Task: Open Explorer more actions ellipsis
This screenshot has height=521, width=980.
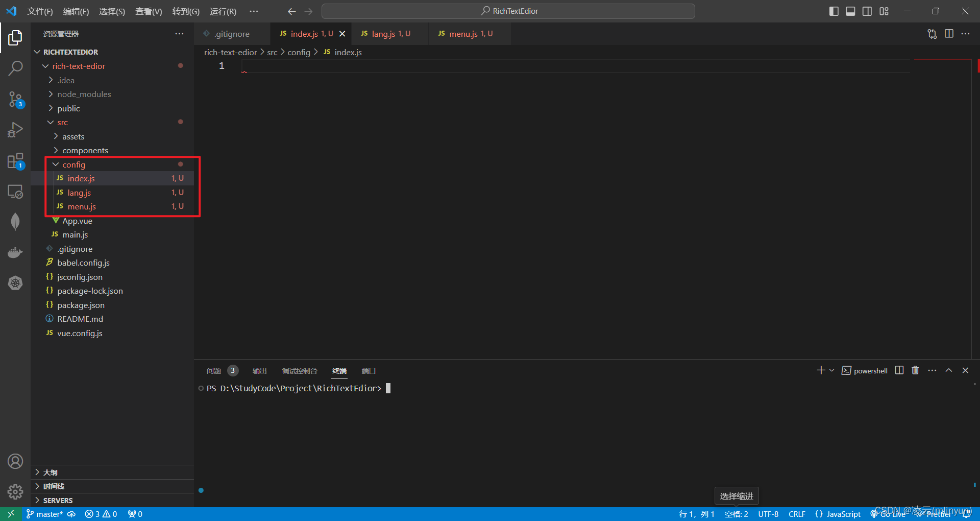Action: pyautogui.click(x=179, y=34)
